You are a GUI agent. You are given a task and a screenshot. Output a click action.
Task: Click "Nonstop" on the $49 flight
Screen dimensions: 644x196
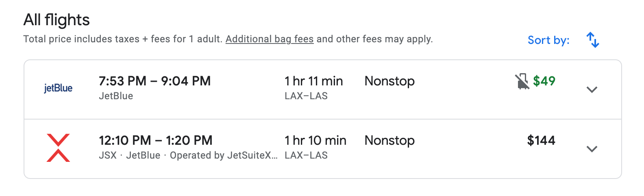click(389, 81)
